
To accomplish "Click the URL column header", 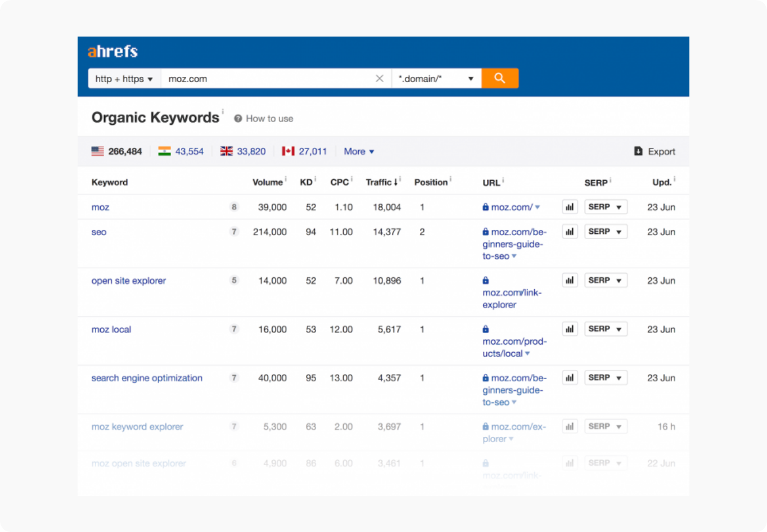I will point(491,183).
